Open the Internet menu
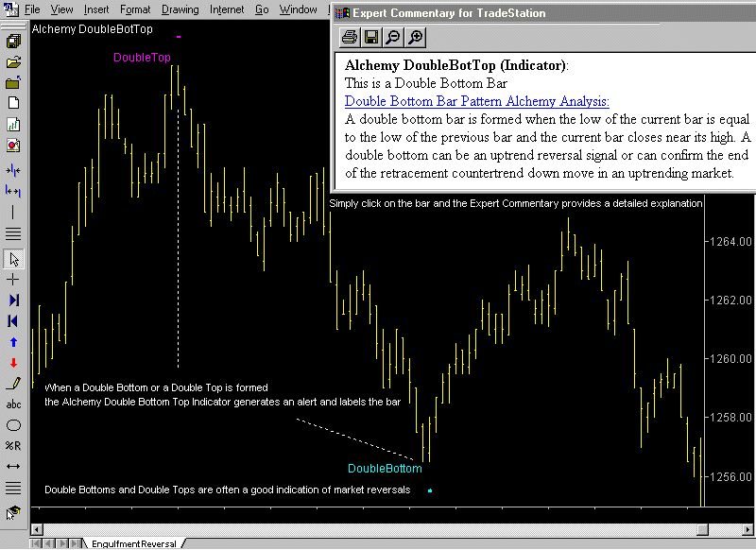Image resolution: width=756 pixels, height=550 pixels. pyautogui.click(x=227, y=9)
